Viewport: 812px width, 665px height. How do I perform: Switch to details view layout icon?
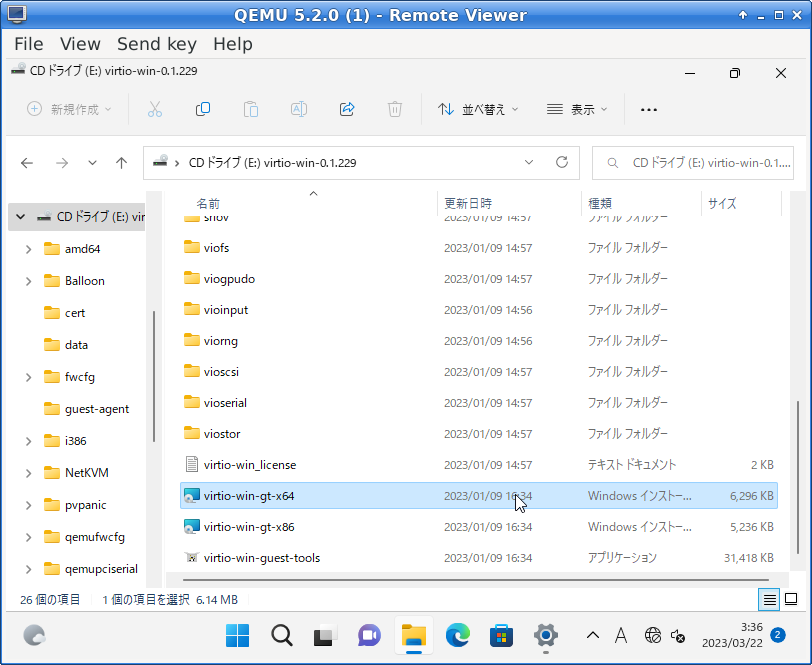tap(768, 599)
